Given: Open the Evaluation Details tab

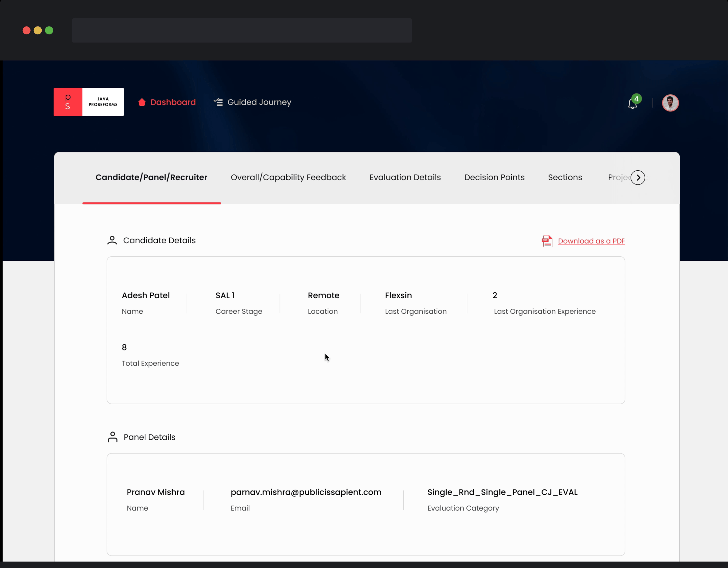Looking at the screenshot, I should click(405, 177).
